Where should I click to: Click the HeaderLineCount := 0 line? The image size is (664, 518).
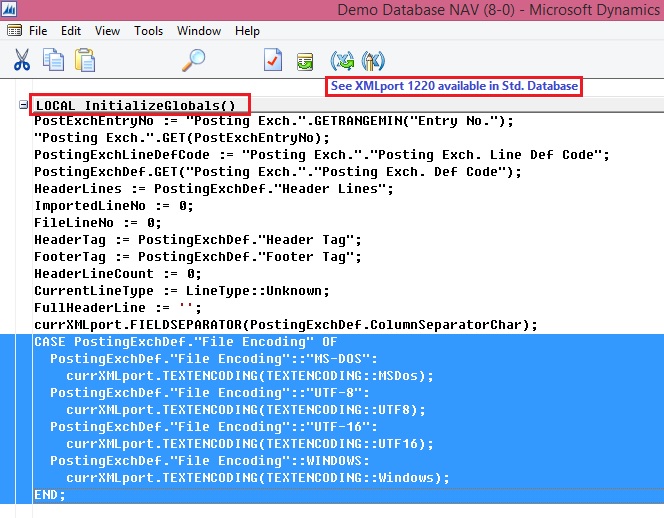click(118, 274)
